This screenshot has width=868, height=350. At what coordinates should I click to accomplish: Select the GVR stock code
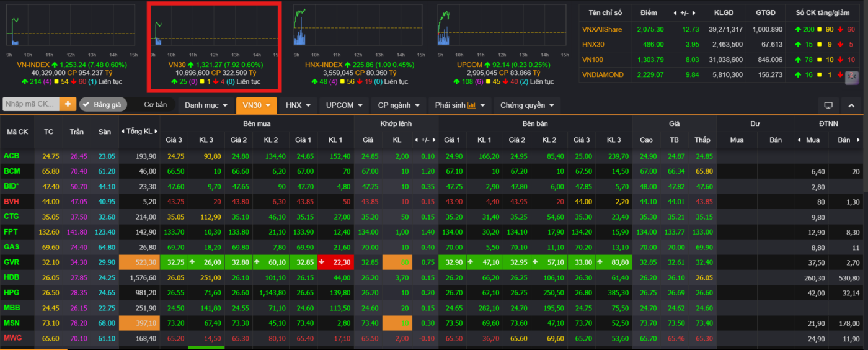tap(12, 262)
